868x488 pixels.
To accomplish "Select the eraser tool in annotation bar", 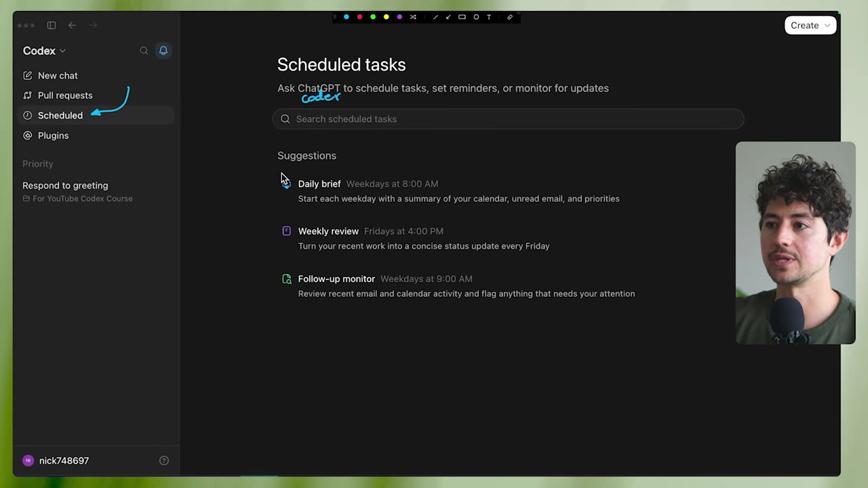I will [510, 17].
